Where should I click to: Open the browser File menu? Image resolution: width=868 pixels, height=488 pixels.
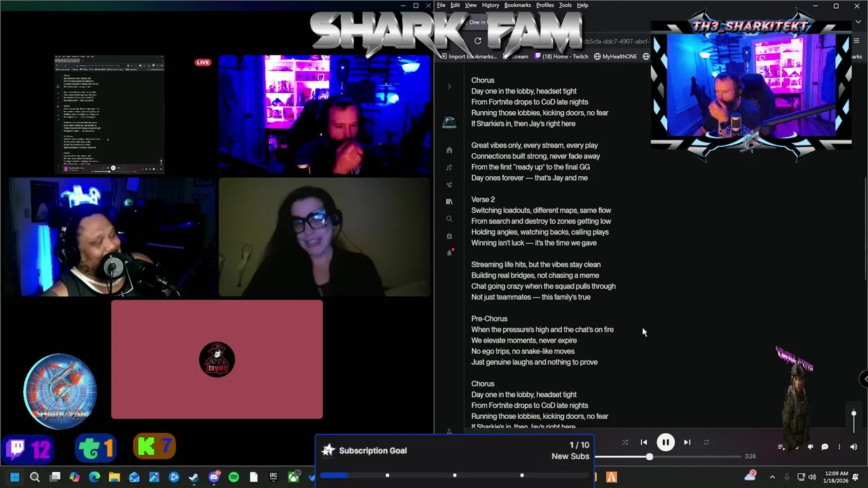click(x=441, y=5)
